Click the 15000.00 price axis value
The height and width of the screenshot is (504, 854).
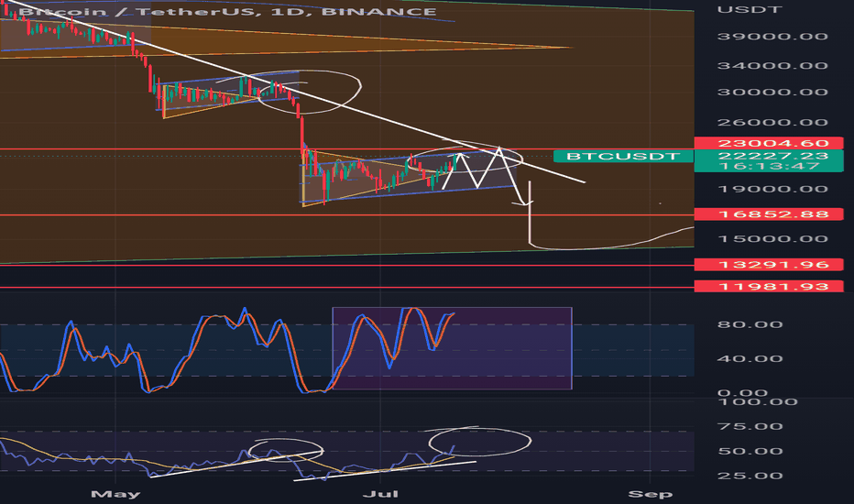point(772,238)
